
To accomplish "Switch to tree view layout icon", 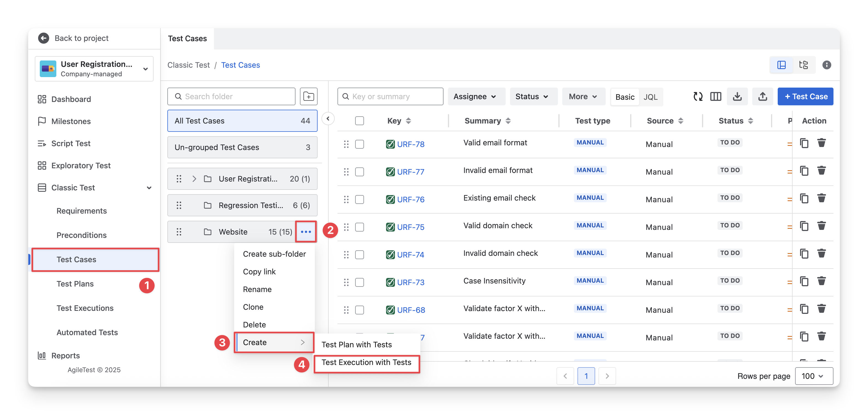I will (804, 65).
